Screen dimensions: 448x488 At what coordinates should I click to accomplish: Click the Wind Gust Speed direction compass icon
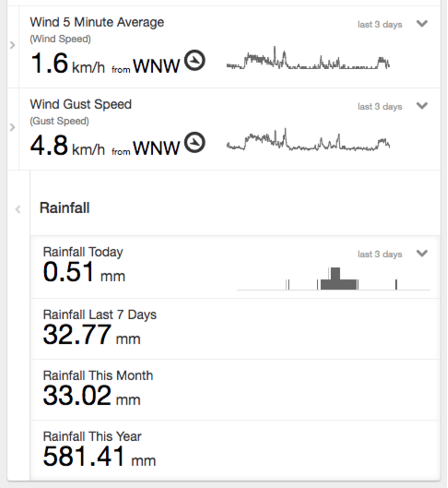194,143
